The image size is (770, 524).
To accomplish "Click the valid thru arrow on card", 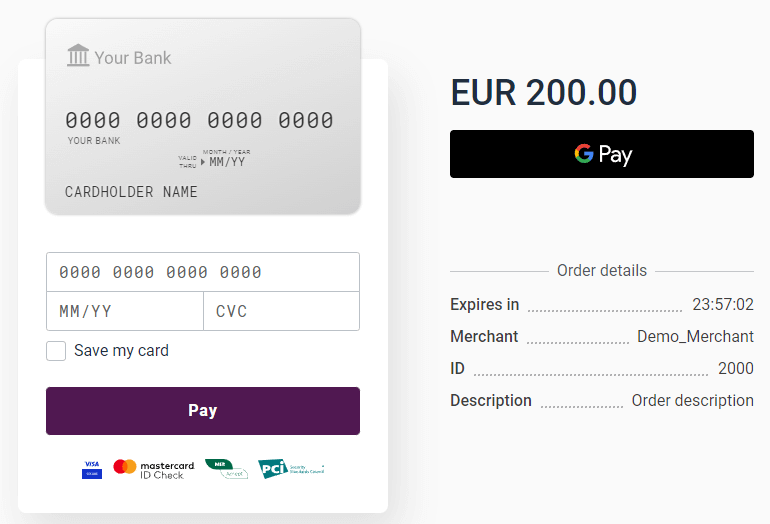I will point(202,162).
